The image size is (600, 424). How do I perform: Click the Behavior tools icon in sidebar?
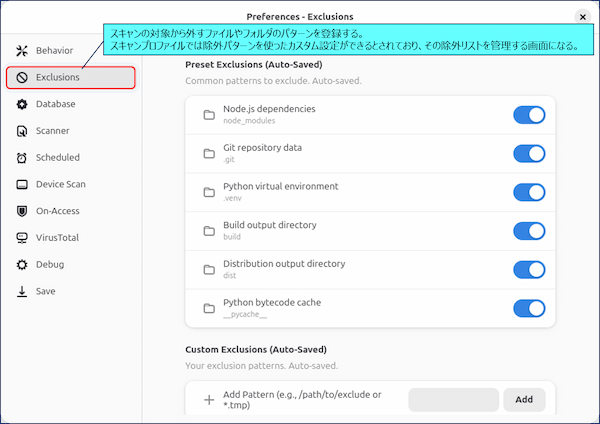tap(22, 51)
